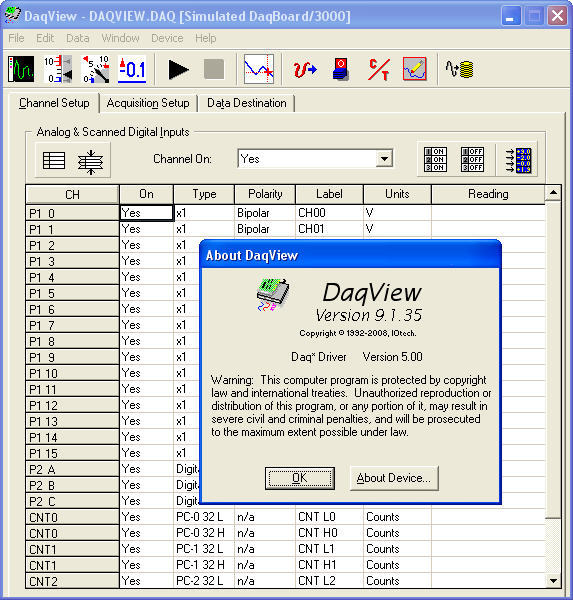
Task: Click the Polarity column header
Action: (265, 194)
